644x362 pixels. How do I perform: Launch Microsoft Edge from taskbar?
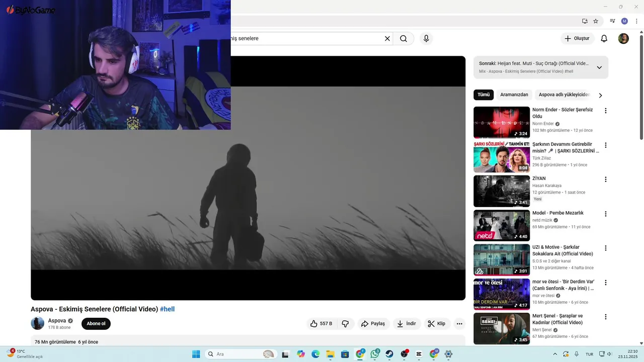(315, 354)
